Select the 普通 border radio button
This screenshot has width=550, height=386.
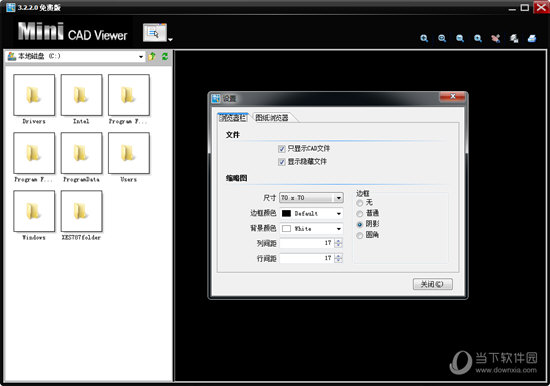pyautogui.click(x=360, y=214)
